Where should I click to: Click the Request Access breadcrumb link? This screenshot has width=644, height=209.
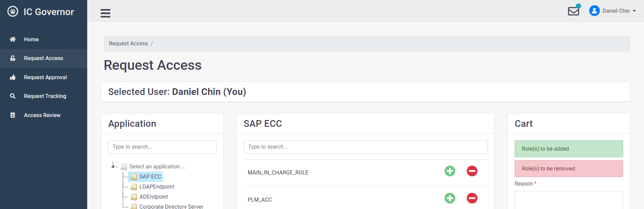point(128,44)
